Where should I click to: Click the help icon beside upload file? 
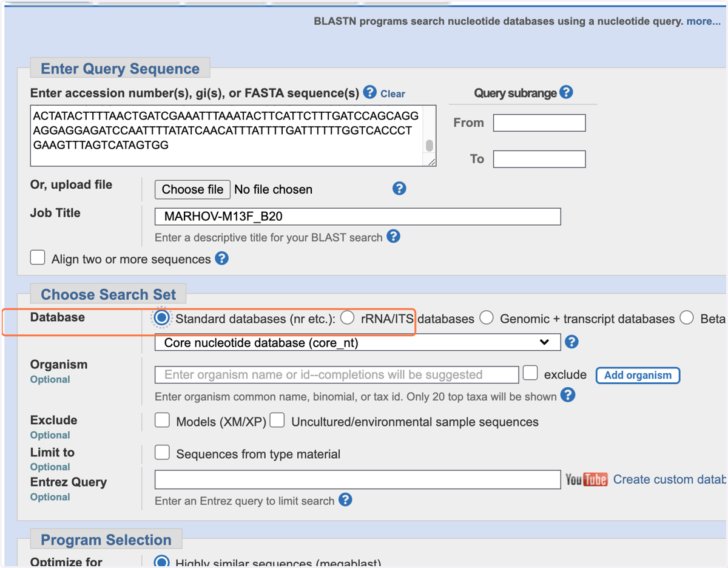coord(399,188)
